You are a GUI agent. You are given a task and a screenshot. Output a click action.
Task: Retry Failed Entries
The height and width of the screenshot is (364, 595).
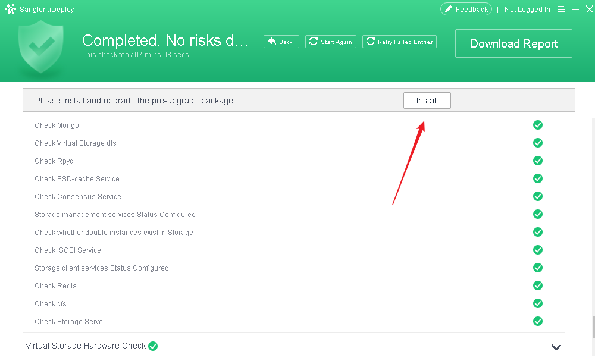pyautogui.click(x=399, y=42)
